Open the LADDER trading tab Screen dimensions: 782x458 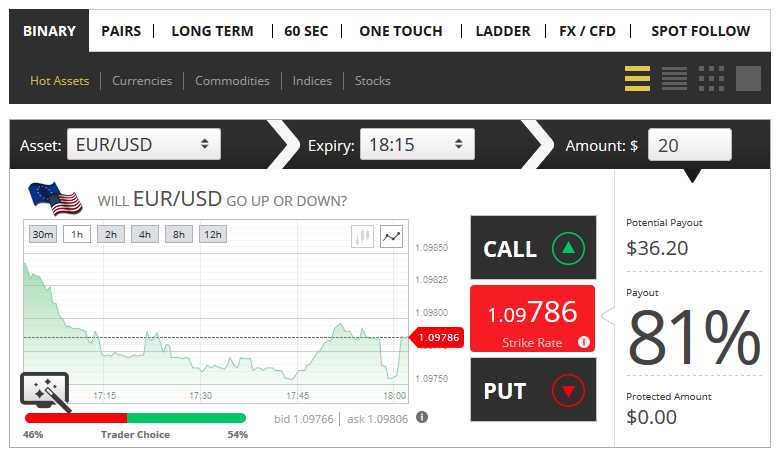(503, 31)
